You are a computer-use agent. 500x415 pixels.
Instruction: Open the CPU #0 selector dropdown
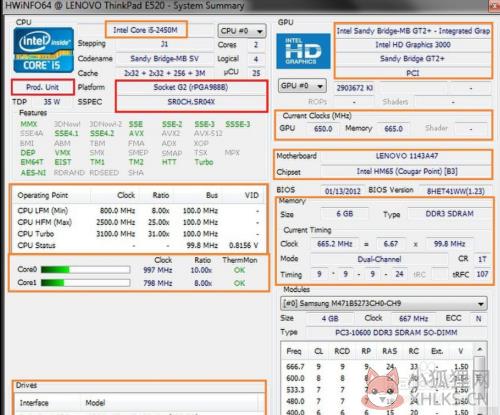tap(242, 31)
